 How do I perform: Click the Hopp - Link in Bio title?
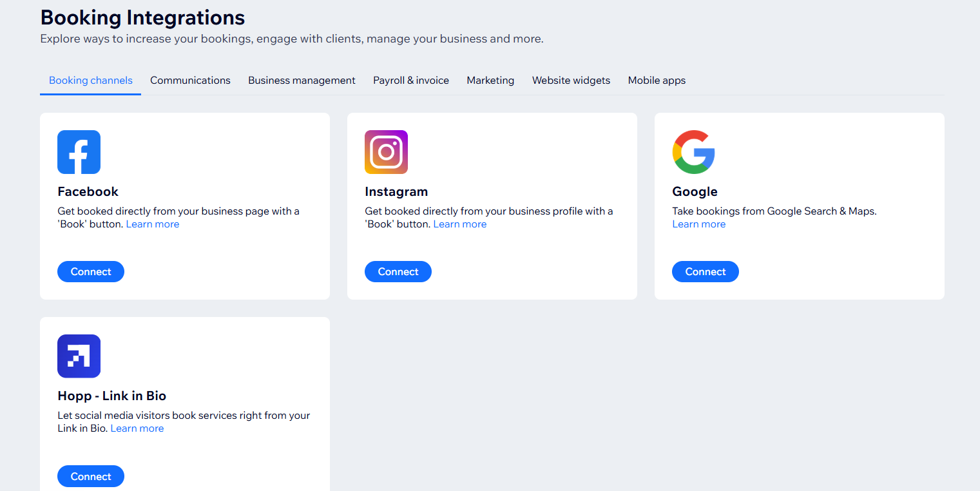pyautogui.click(x=112, y=396)
